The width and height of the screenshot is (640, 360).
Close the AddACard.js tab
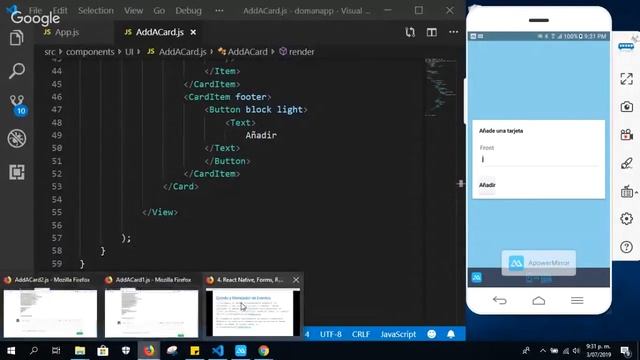pyautogui.click(x=193, y=32)
